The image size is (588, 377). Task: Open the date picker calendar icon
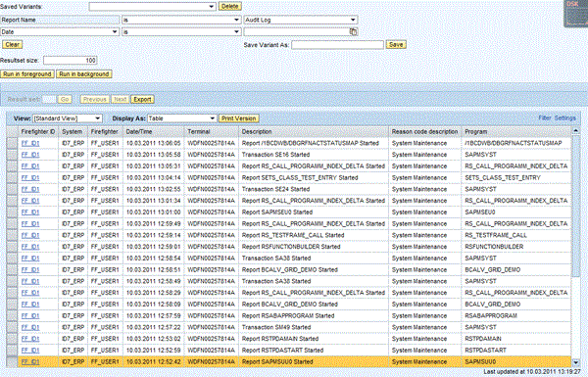pyautogui.click(x=353, y=32)
